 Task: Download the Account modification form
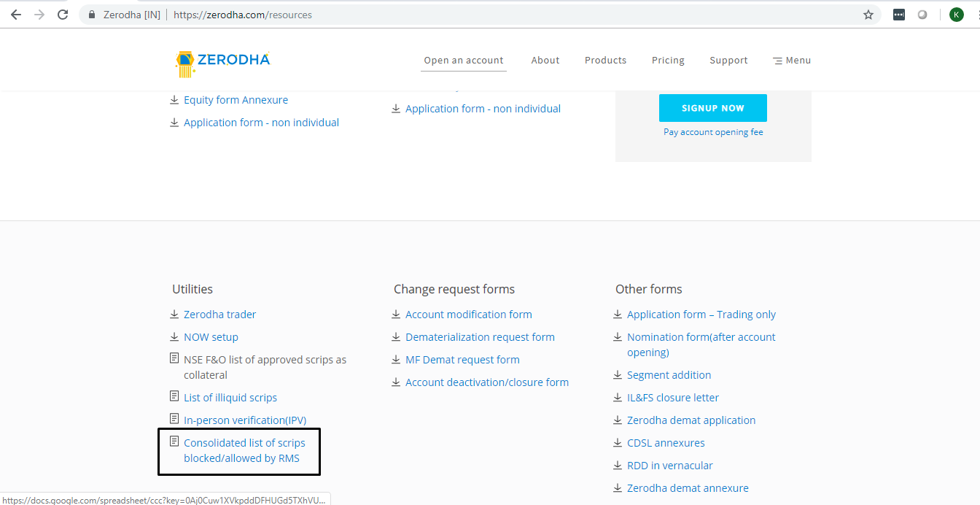pyautogui.click(x=469, y=315)
